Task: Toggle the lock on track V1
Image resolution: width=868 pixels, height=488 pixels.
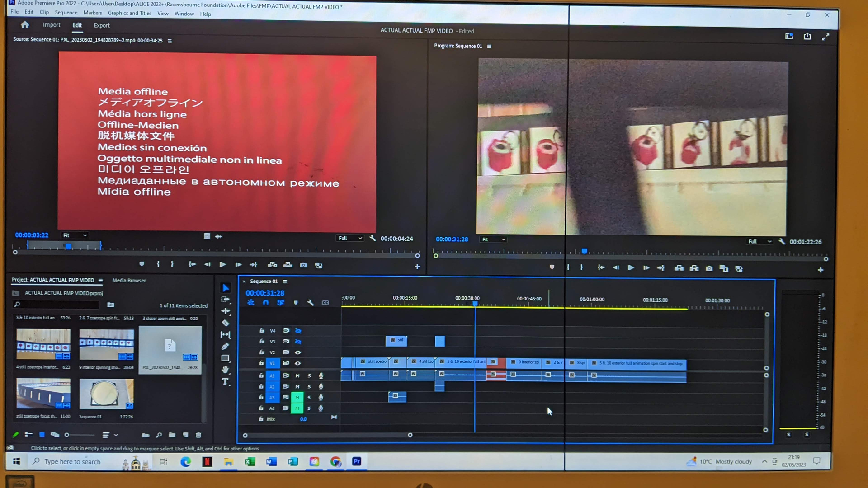Action: tap(261, 363)
